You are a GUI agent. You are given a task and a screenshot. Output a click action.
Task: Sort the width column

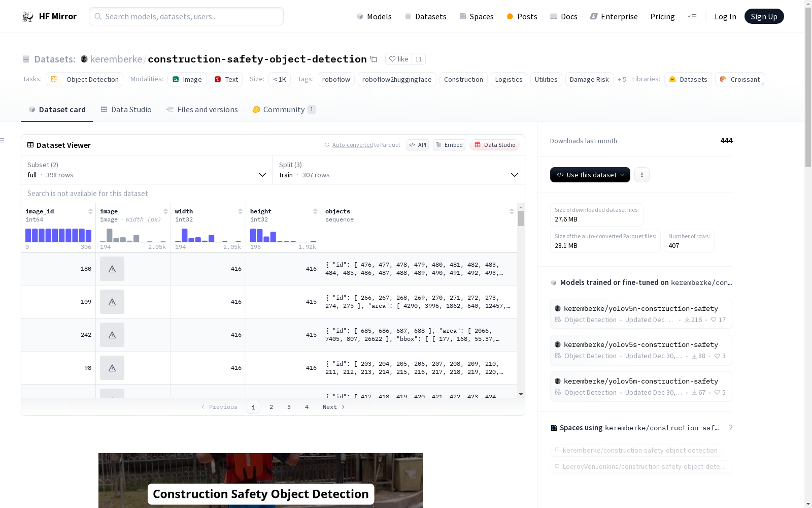[240, 211]
